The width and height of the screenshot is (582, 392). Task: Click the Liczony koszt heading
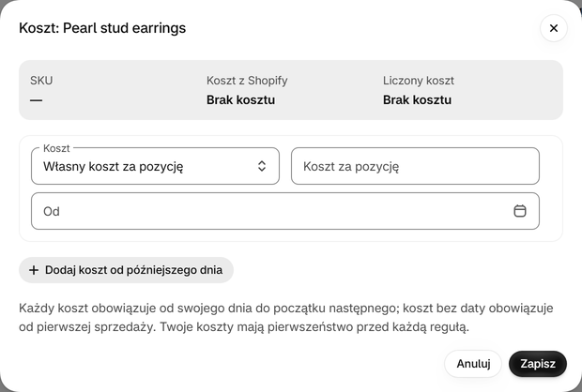click(x=419, y=81)
